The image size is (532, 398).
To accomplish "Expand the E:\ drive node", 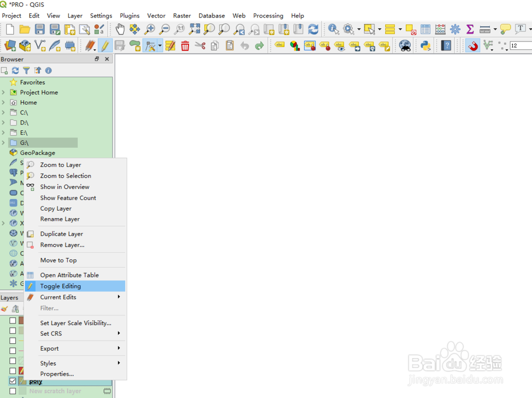I will point(3,132).
